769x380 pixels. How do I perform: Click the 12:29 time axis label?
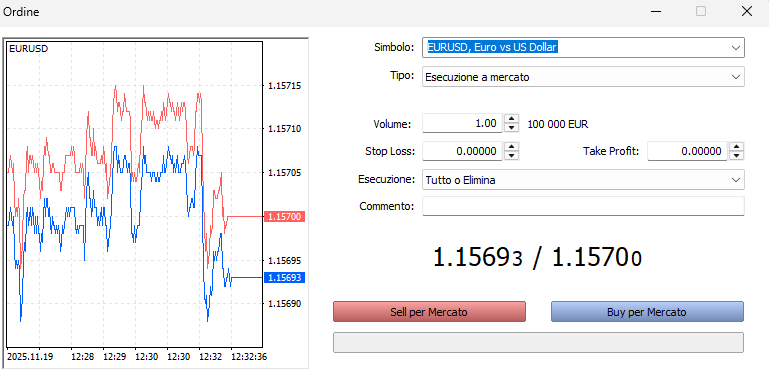(114, 356)
